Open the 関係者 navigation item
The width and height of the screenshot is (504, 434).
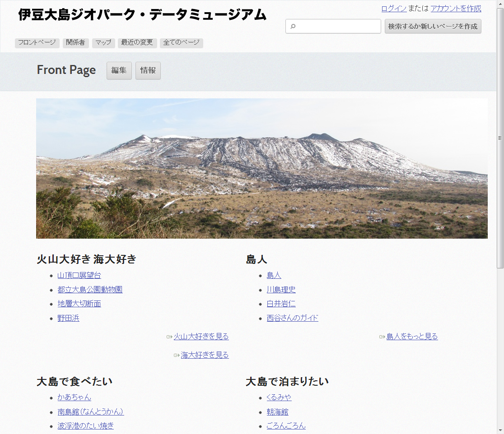click(75, 43)
